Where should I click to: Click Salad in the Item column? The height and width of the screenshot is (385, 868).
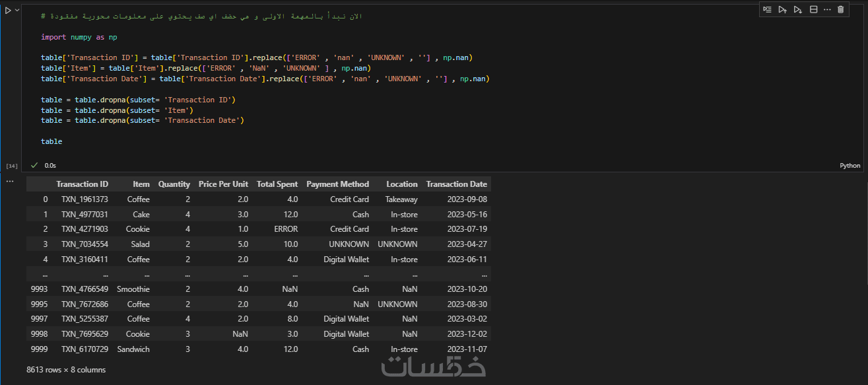pos(140,244)
